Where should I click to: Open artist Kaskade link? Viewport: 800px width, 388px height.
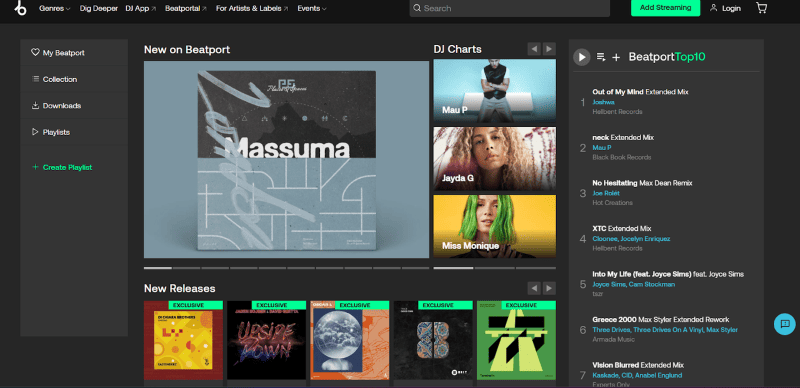pyautogui.click(x=605, y=375)
